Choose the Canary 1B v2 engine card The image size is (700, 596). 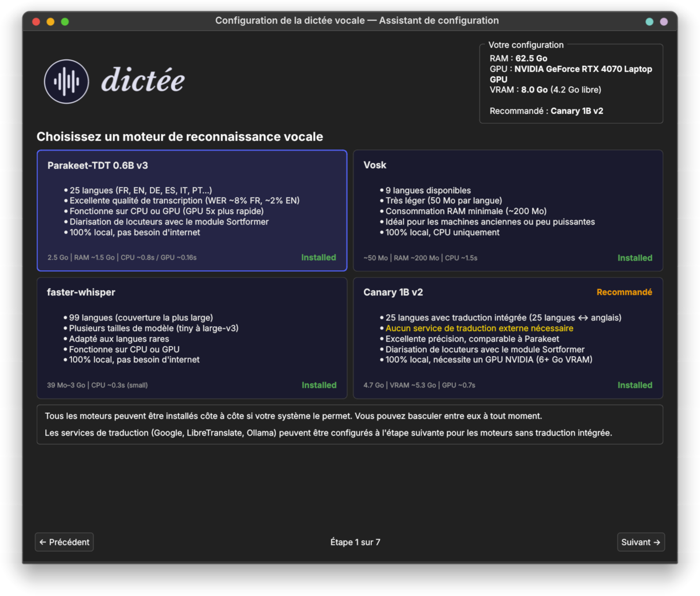508,338
